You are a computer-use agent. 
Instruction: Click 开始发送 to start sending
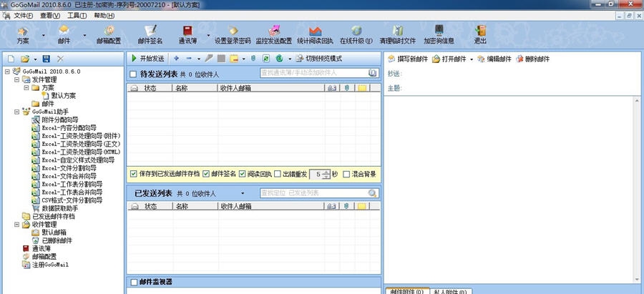click(x=147, y=59)
